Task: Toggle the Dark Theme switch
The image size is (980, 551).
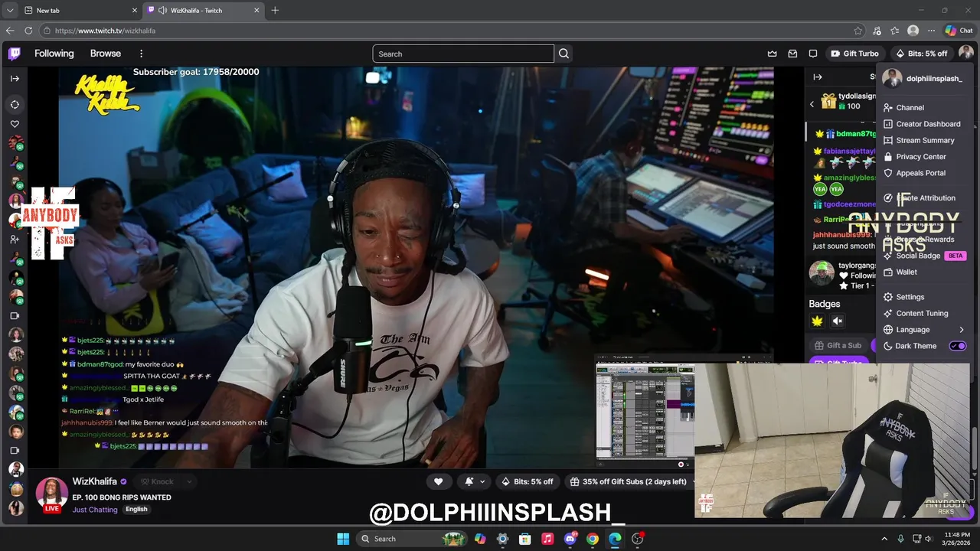Action: (x=958, y=346)
